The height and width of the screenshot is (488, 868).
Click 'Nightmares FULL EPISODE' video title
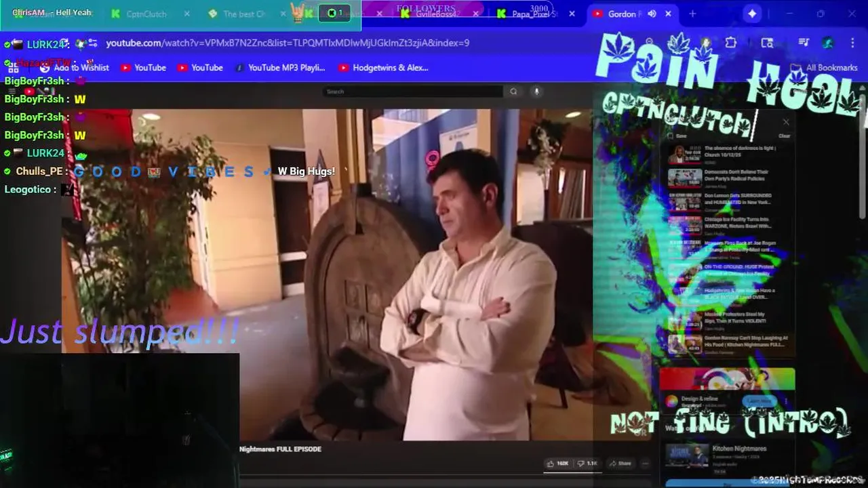tap(280, 449)
